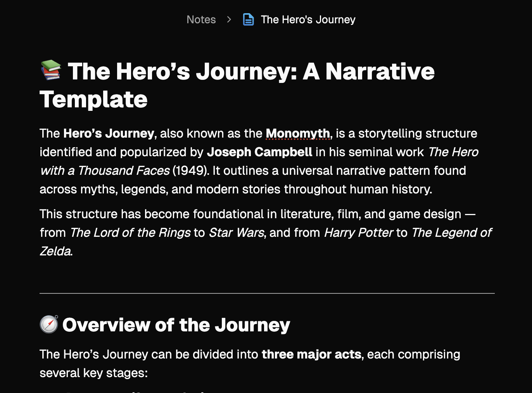Click the blue document icon in breadcrumb
The height and width of the screenshot is (393, 532).
tap(248, 19)
